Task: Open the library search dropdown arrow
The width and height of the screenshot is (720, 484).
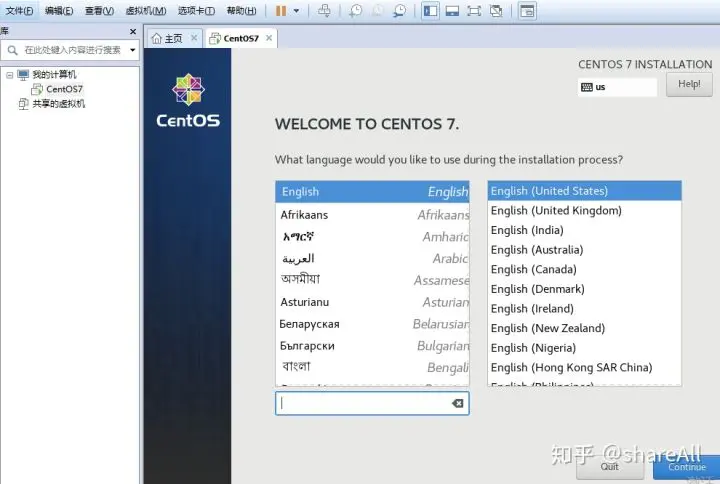Action: tap(132, 50)
